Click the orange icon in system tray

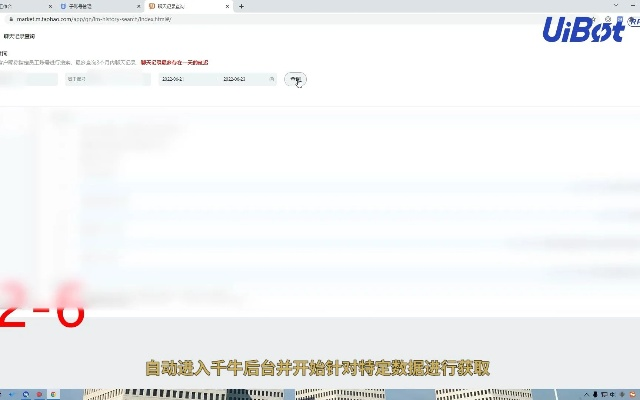[x=632, y=394]
